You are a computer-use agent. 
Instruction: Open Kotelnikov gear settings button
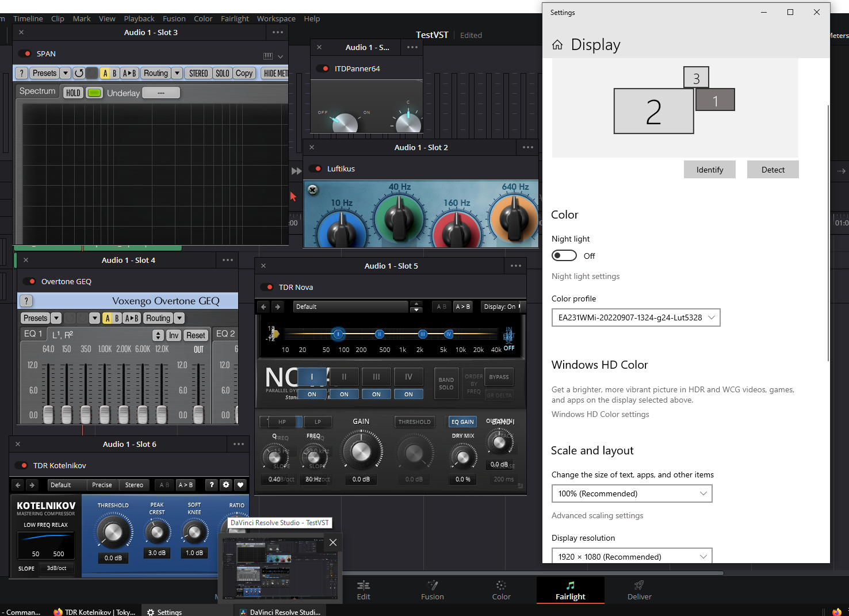(226, 485)
